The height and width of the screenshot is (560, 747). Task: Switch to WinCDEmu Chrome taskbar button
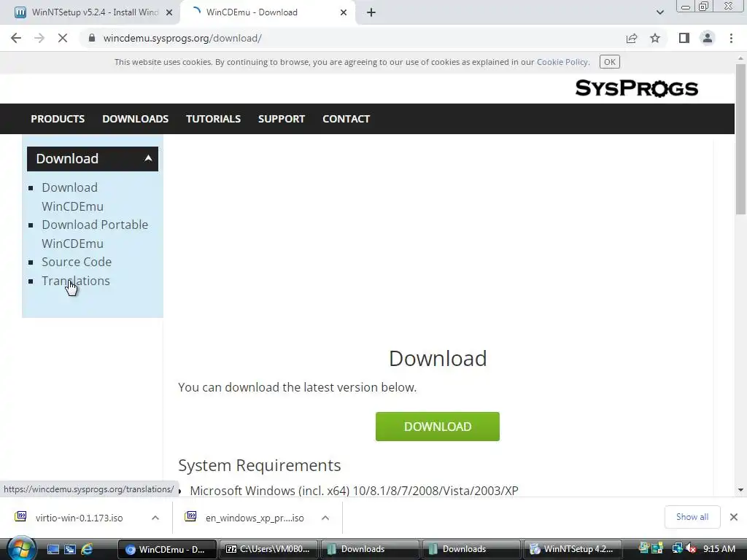coord(167,549)
